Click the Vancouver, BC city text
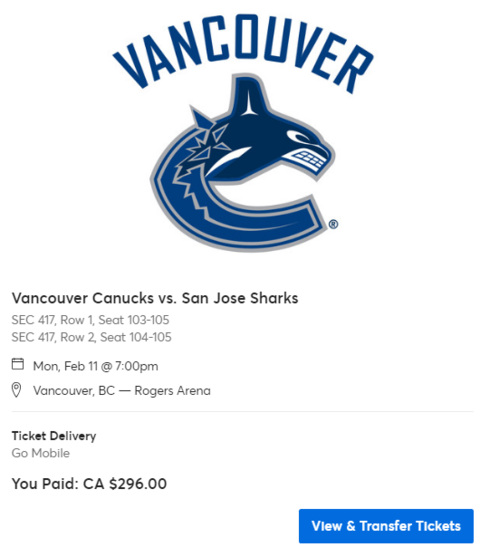The image size is (480, 547). tap(74, 391)
